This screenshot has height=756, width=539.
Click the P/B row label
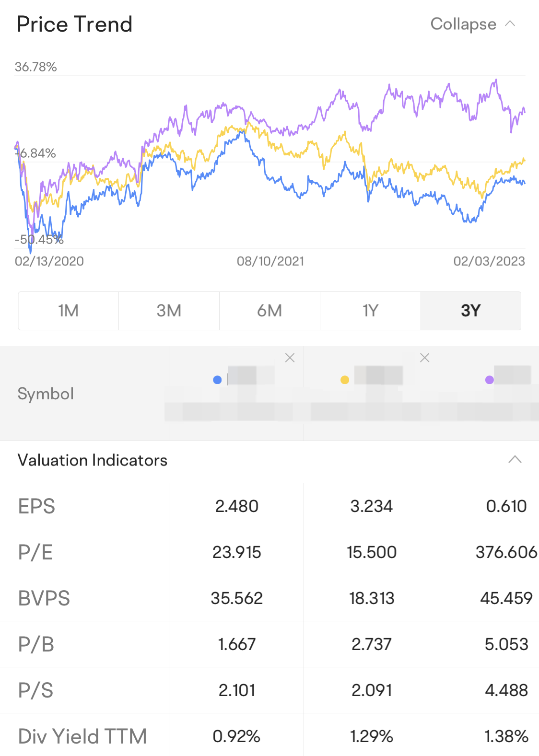click(36, 644)
